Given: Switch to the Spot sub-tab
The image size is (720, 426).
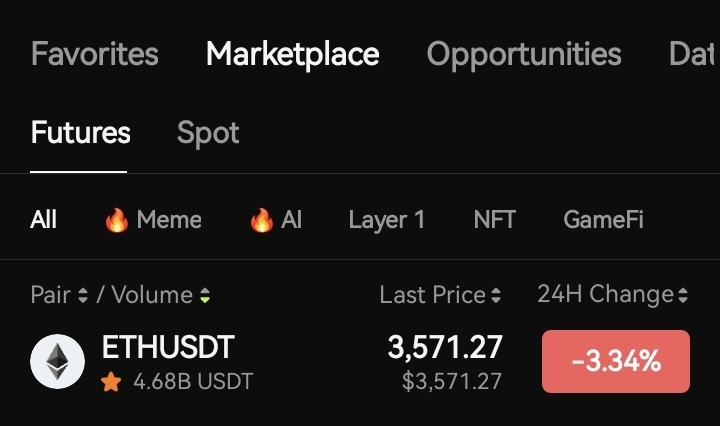Looking at the screenshot, I should pos(208,133).
